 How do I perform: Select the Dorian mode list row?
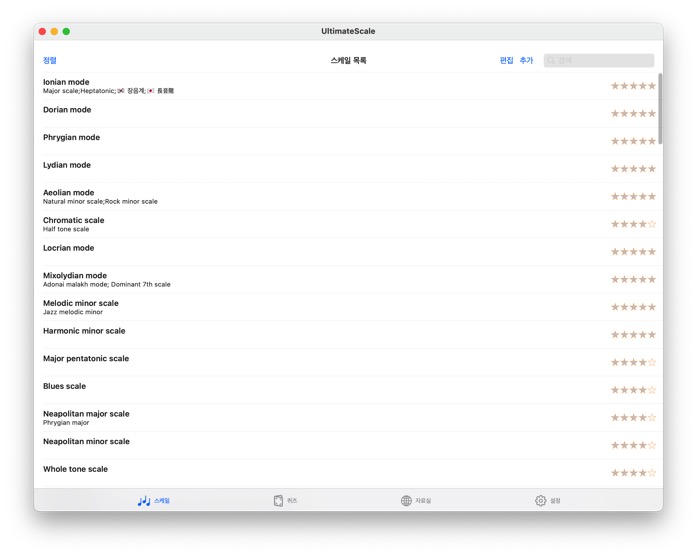click(x=300, y=113)
